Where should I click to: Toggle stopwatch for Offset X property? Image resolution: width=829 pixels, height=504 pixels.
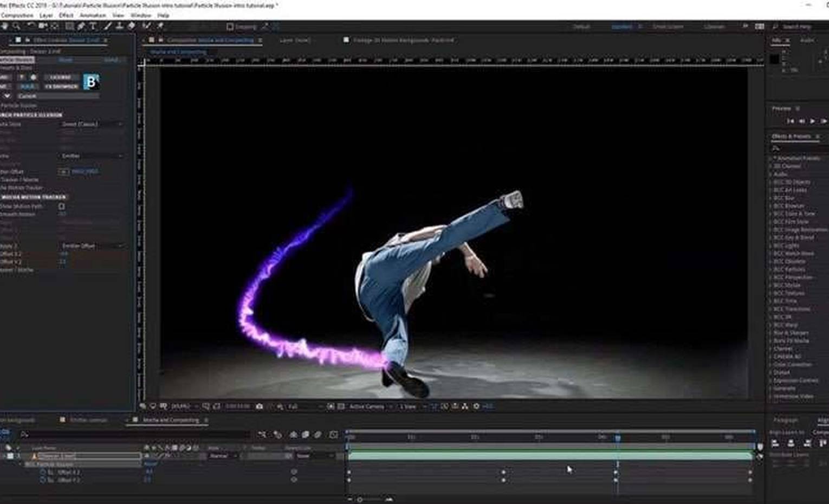43,472
